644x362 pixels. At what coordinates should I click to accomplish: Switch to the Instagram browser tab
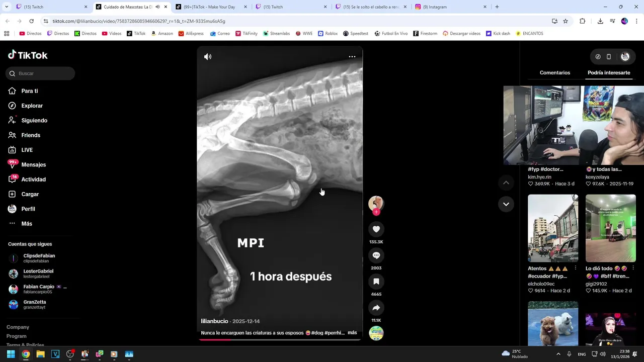click(x=451, y=7)
